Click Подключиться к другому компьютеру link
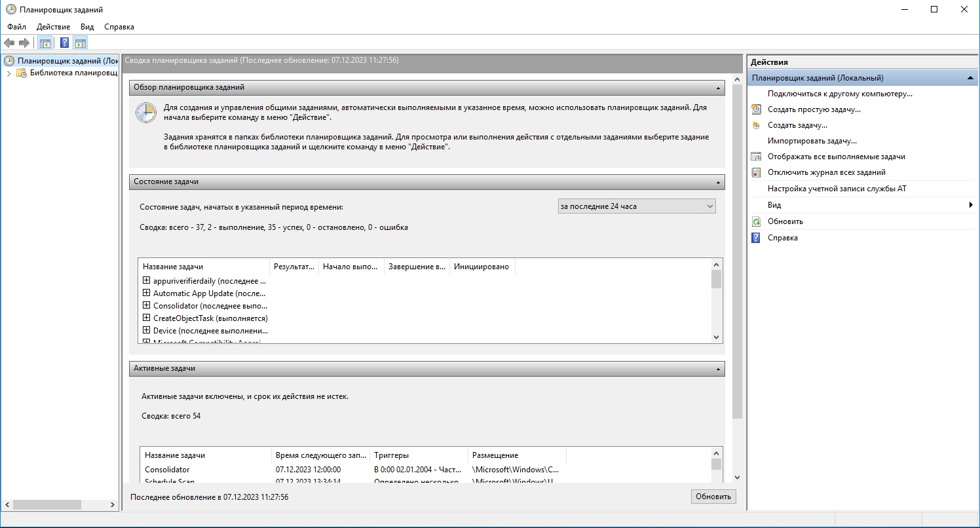This screenshot has width=980, height=528. (x=840, y=94)
